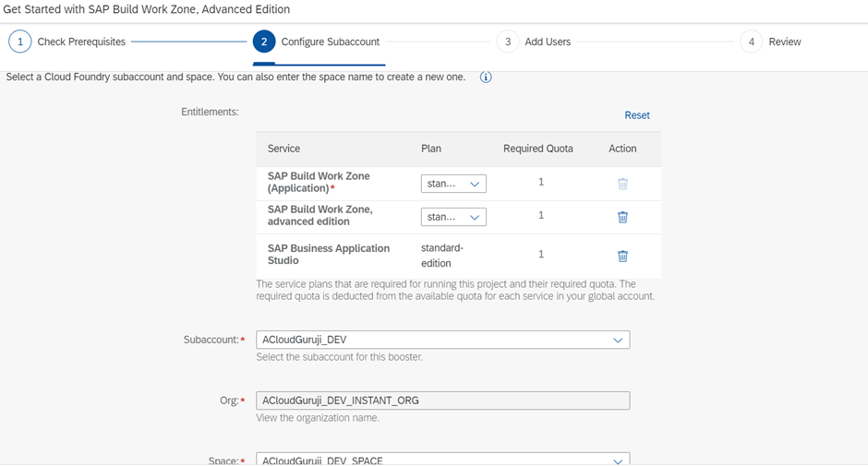Open plan dropdown for Work Zone, advanced edition
Viewport: 868px width, 466px height.
(453, 217)
